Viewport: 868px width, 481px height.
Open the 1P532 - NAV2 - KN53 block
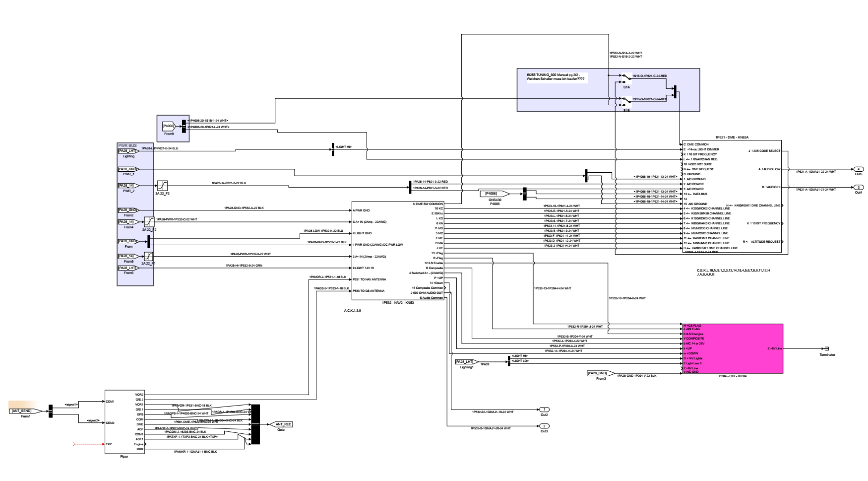tap(398, 251)
